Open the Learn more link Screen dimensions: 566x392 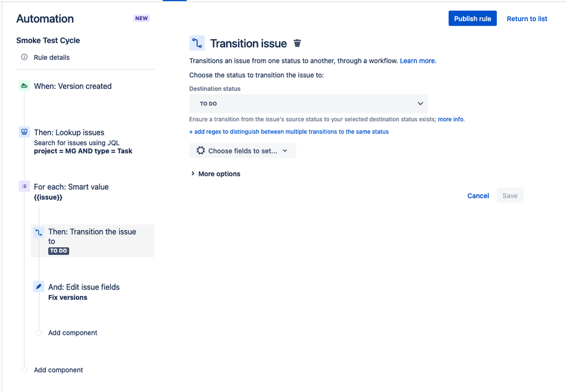(418, 61)
